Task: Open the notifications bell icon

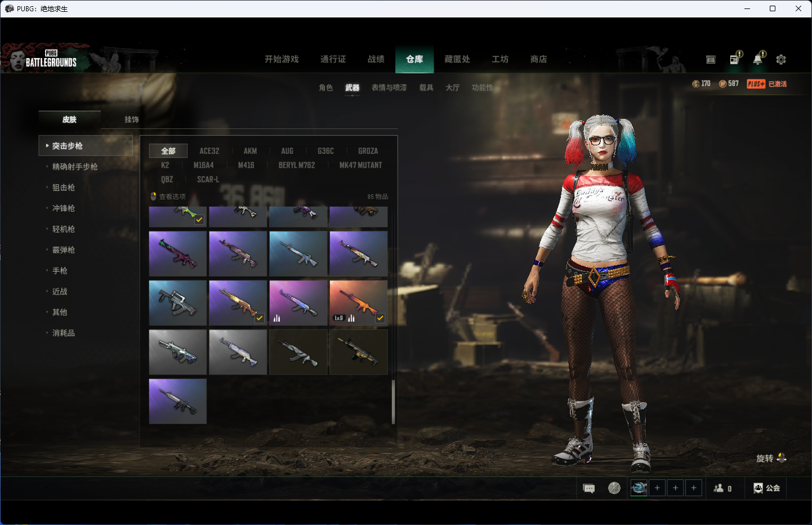Action: tap(759, 59)
